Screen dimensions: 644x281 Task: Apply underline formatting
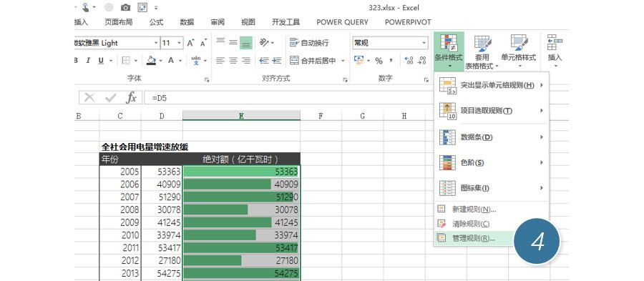101,61
